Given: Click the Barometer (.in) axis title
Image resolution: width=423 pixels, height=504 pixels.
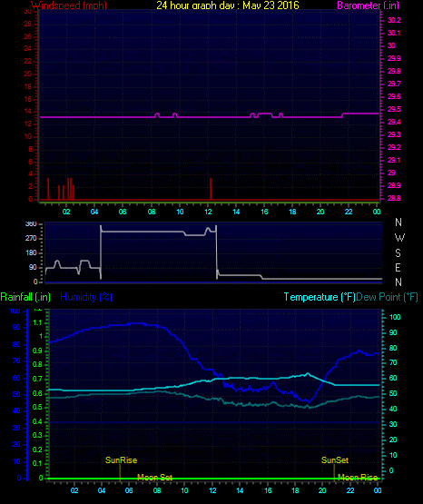Looking at the screenshot, I should click(x=368, y=5).
